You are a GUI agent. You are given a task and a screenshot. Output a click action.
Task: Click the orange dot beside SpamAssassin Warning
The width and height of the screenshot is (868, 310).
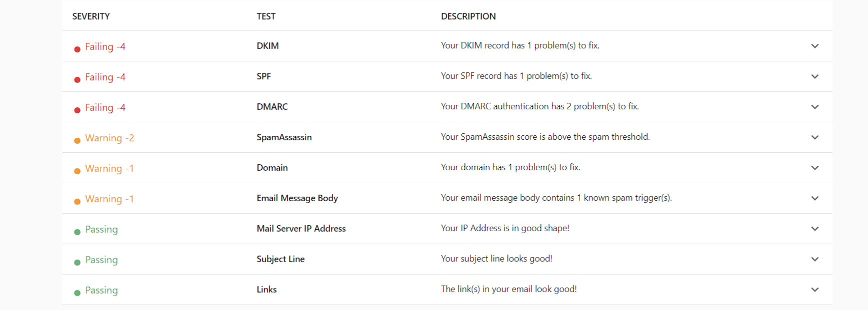[77, 141]
